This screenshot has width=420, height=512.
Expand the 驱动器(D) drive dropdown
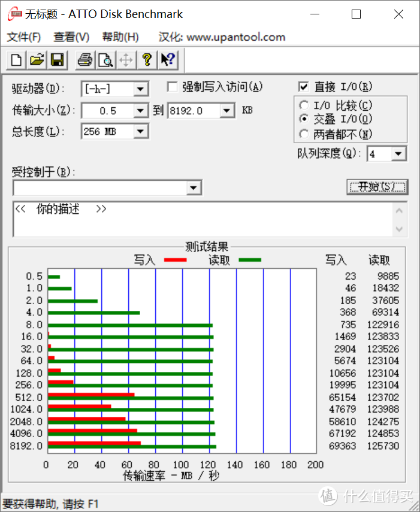140,89
